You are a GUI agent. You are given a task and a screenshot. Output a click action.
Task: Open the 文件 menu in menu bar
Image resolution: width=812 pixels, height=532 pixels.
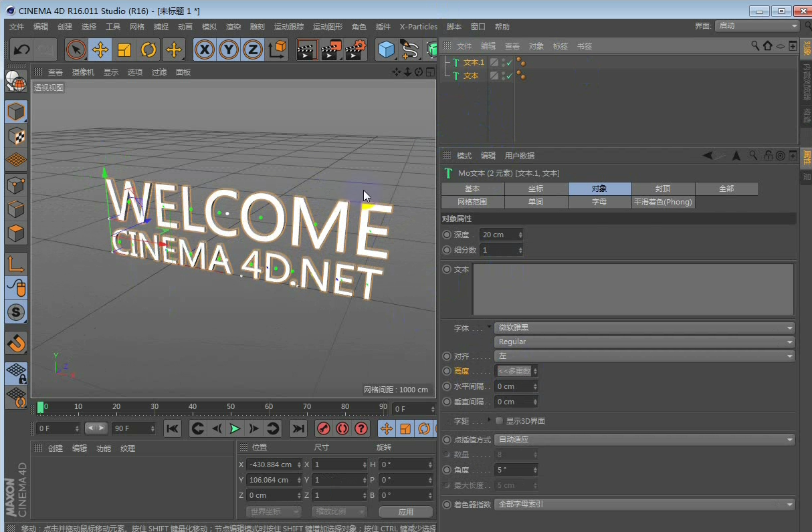click(x=17, y=27)
